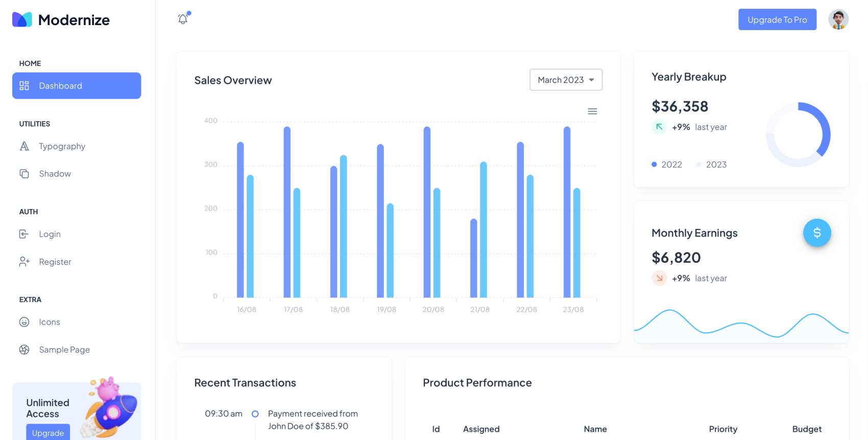868x440 pixels.
Task: Click the dollar sign earnings icon
Action: pos(817,233)
